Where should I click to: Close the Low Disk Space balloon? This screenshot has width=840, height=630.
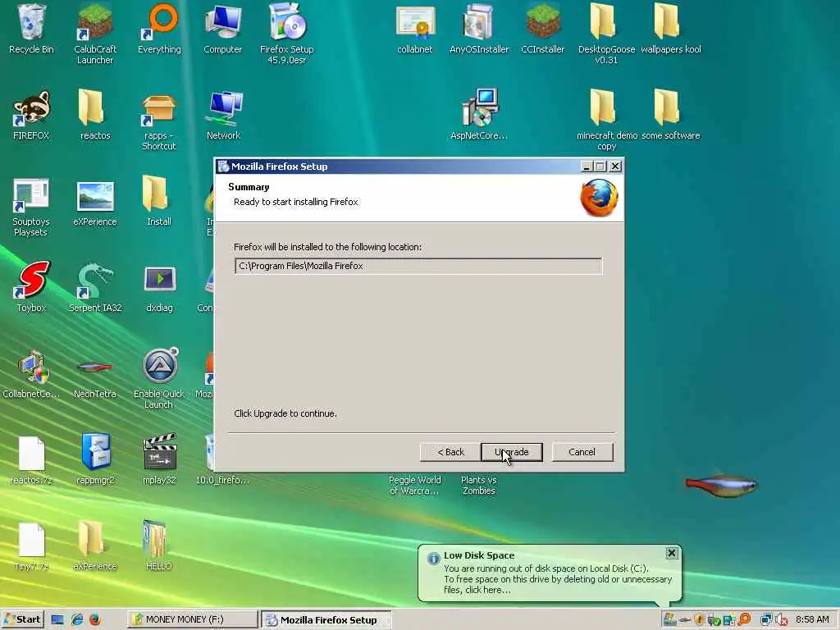671,554
